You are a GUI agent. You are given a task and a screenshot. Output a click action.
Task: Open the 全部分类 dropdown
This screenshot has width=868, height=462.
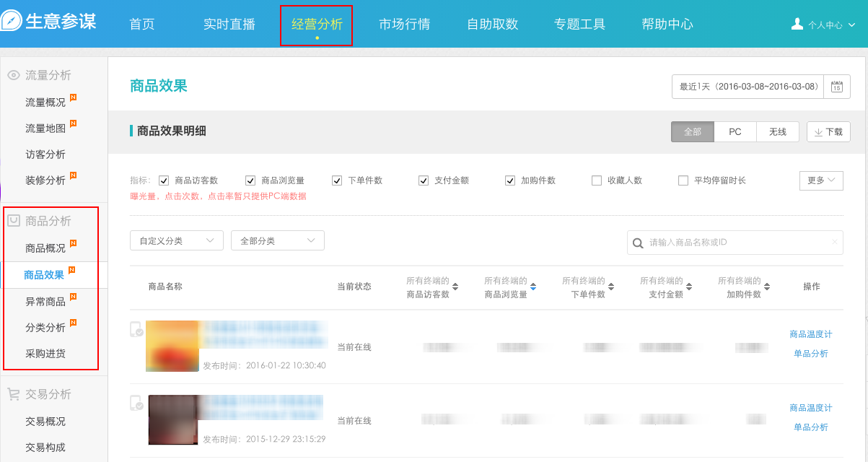tap(278, 240)
